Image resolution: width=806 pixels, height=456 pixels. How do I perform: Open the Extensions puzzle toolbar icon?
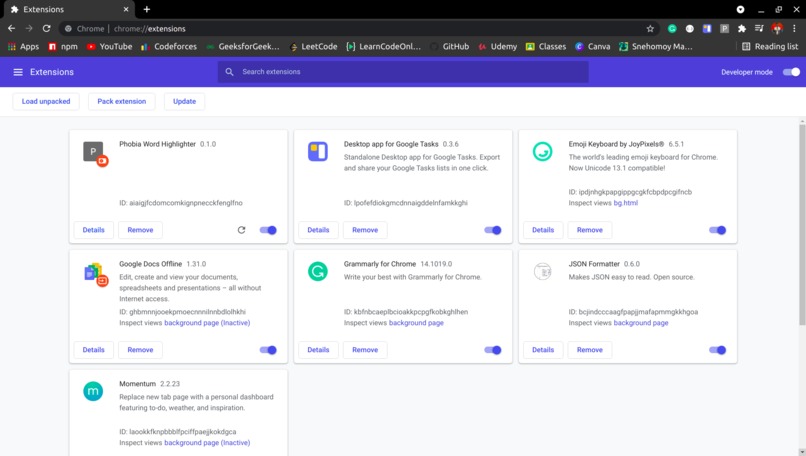pyautogui.click(x=742, y=29)
